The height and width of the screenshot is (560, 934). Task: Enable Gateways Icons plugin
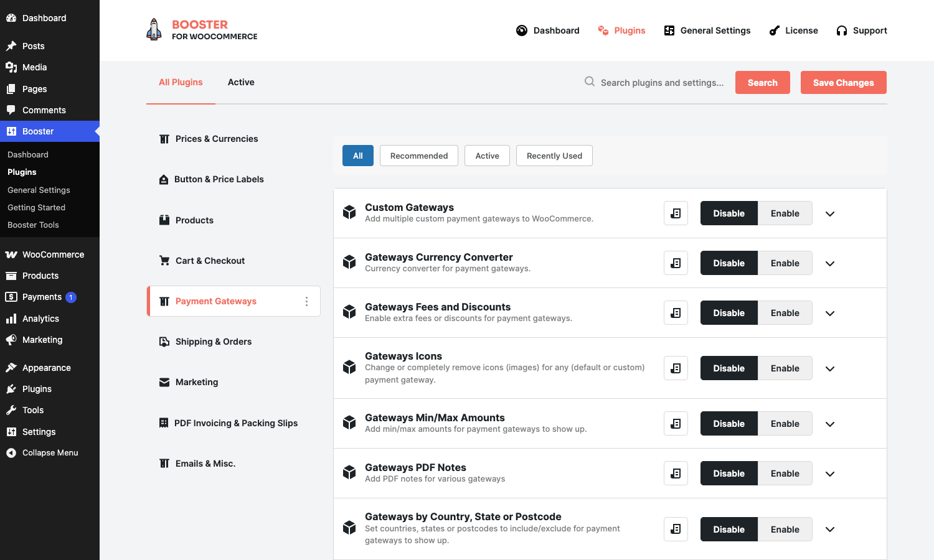pyautogui.click(x=785, y=368)
